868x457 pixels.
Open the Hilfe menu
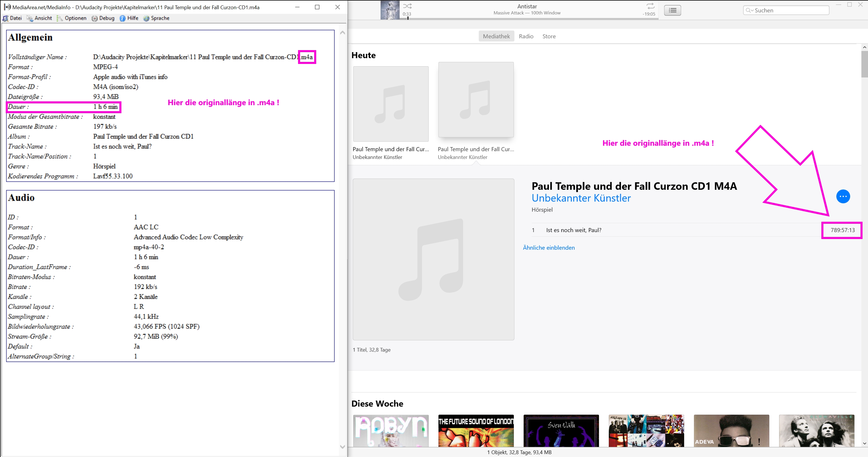129,18
